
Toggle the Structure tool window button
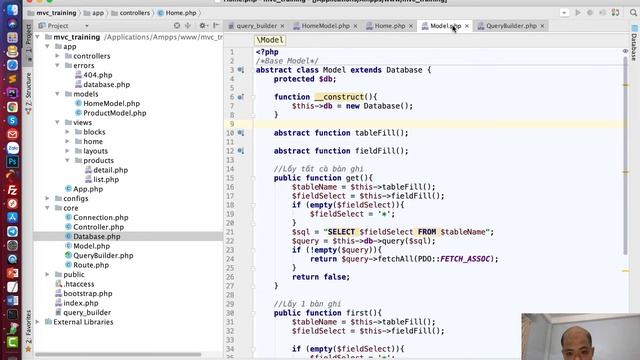point(28,92)
